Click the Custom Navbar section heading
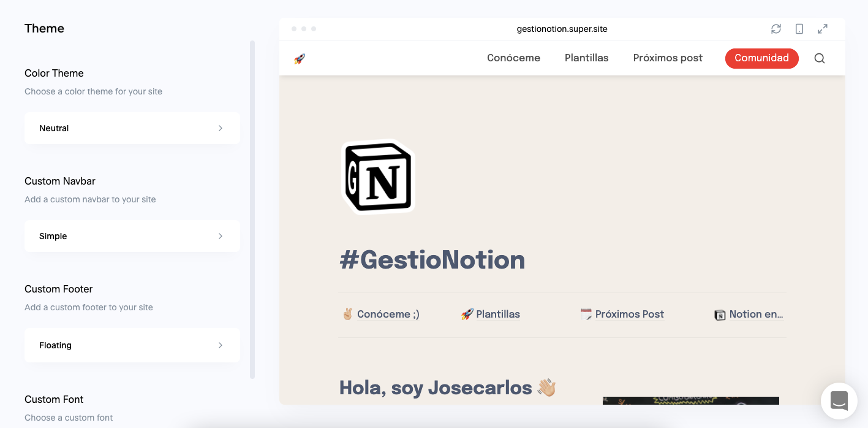 60,181
